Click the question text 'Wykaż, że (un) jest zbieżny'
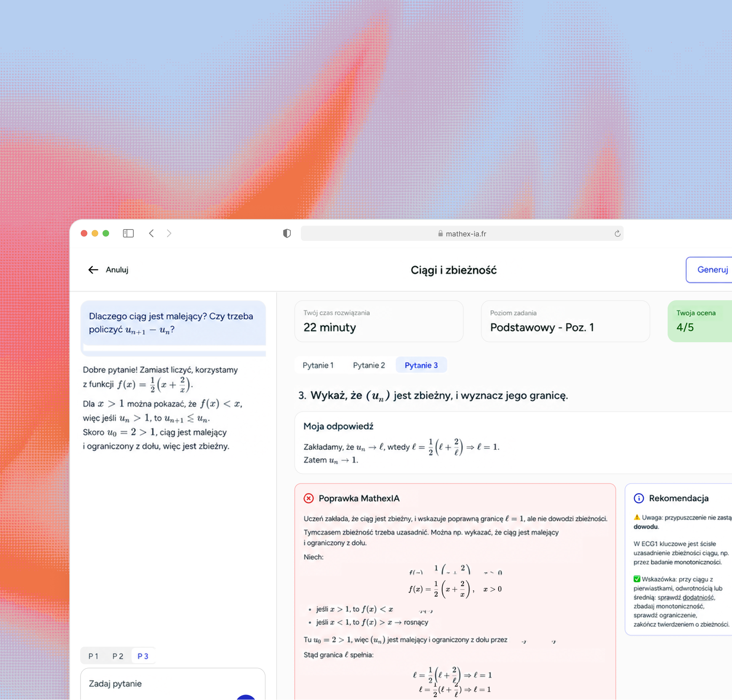Viewport: 732px width, 700px height. tap(433, 396)
